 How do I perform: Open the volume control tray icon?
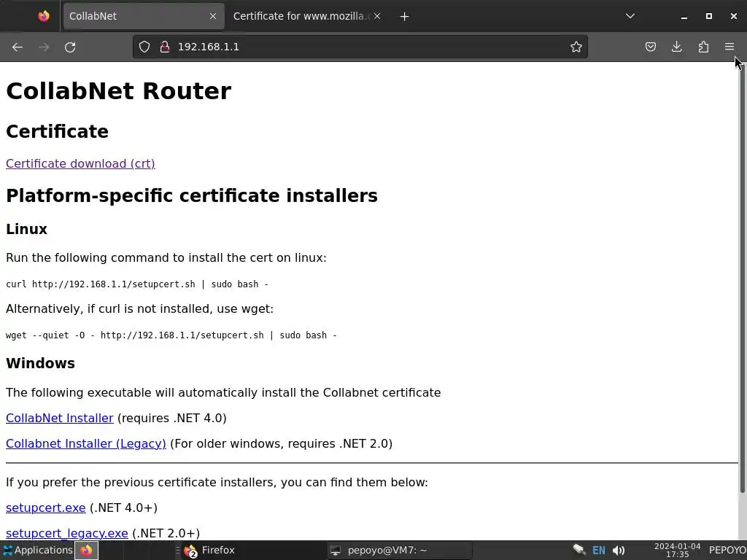coord(619,551)
